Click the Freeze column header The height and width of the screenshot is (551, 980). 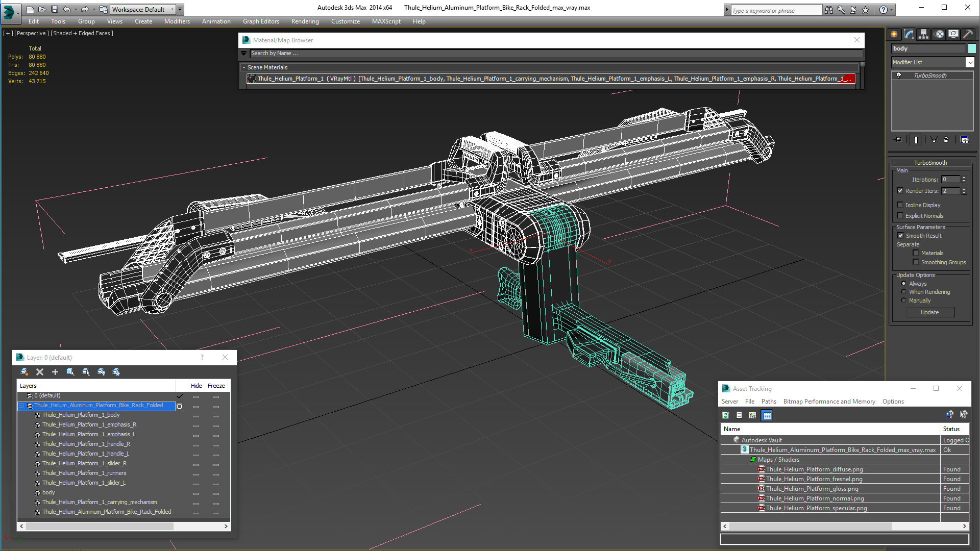click(x=216, y=386)
